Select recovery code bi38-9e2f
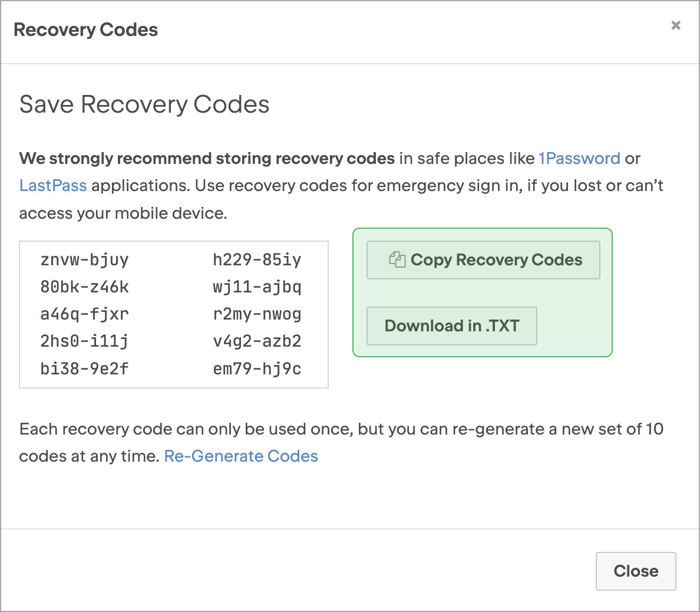 pyautogui.click(x=85, y=368)
